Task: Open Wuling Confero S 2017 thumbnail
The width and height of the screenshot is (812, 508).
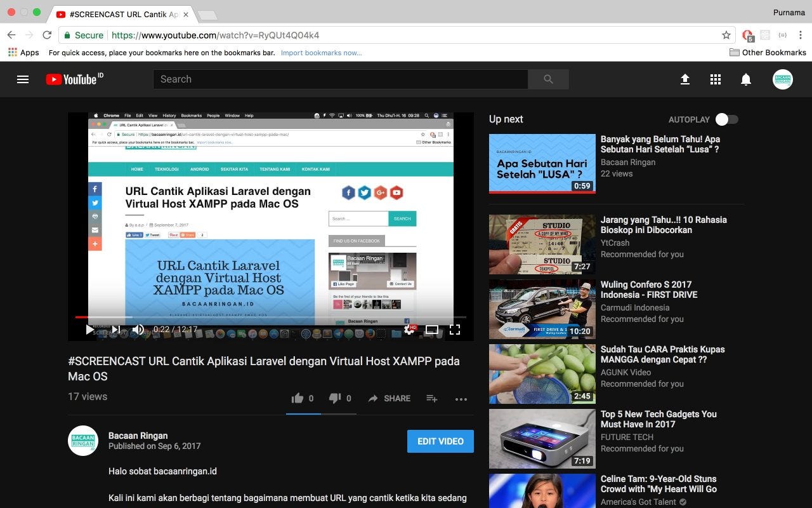Action: coord(542,309)
